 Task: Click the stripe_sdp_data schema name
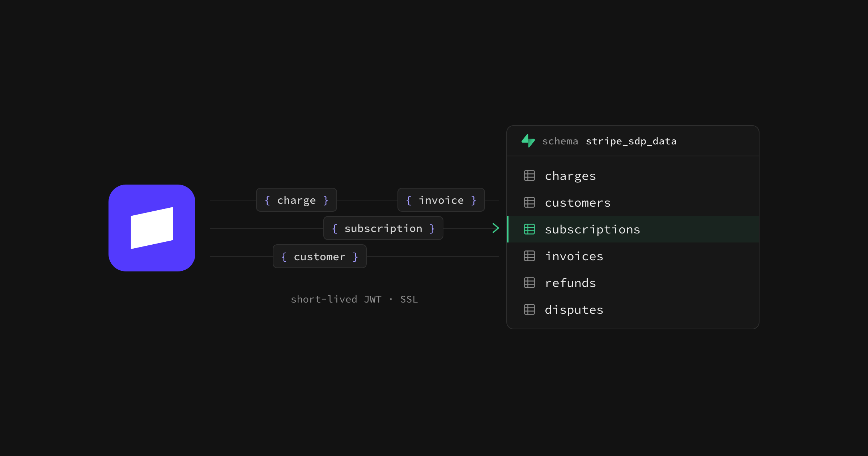tap(631, 141)
